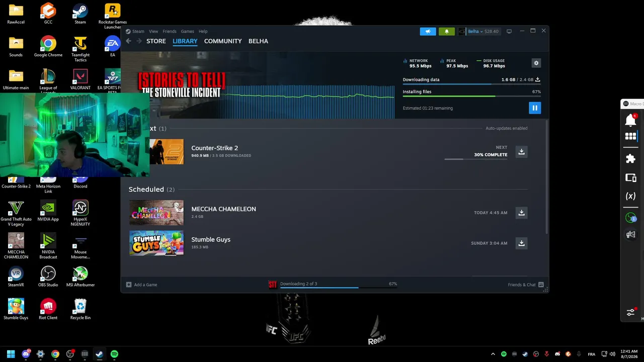Open Counter-Strike 2 game thumbnail

click(167, 151)
